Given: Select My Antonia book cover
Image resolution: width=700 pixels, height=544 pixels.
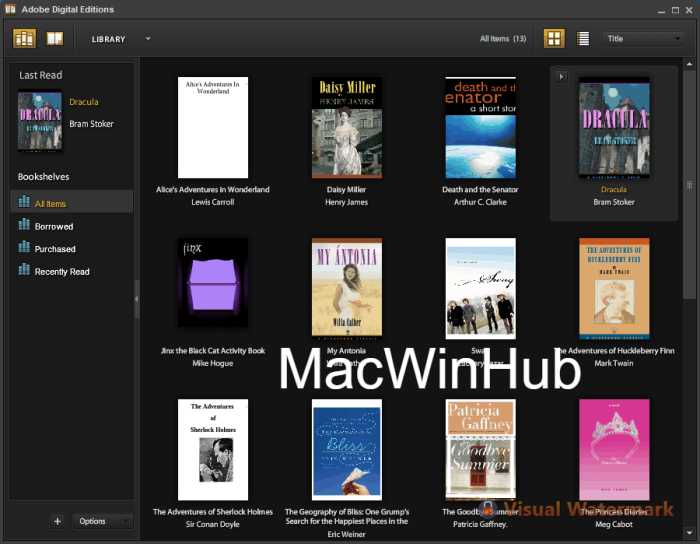Looking at the screenshot, I should coord(346,288).
